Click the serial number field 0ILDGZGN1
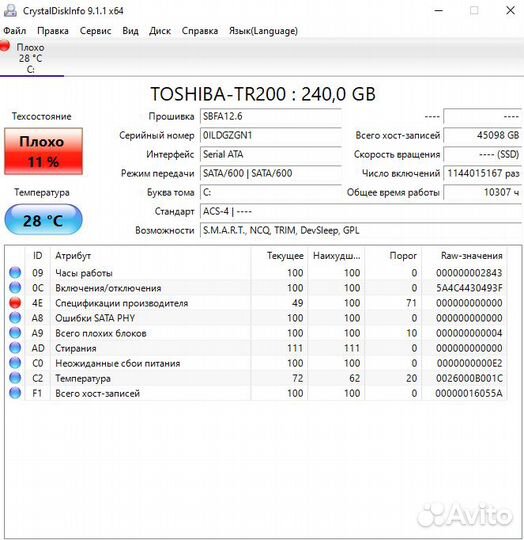This screenshot has width=524, height=540. (x=271, y=135)
